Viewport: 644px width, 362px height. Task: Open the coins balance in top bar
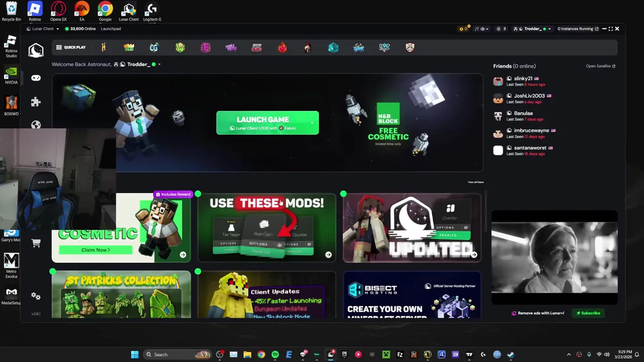[463, 29]
